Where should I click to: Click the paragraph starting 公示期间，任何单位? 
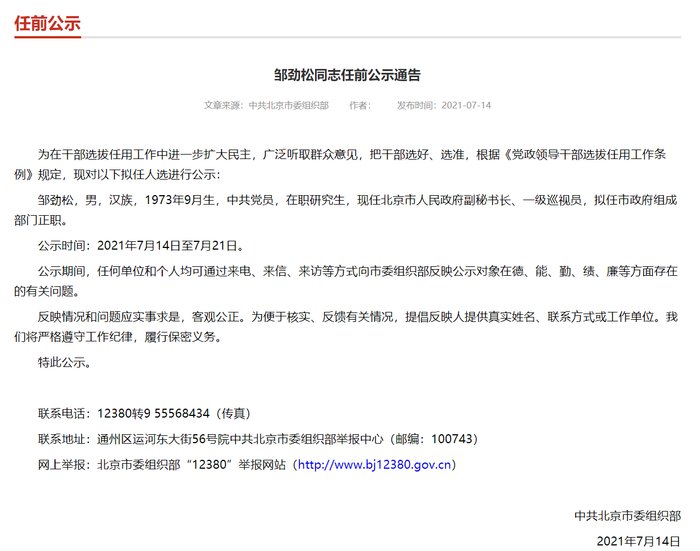(346, 281)
